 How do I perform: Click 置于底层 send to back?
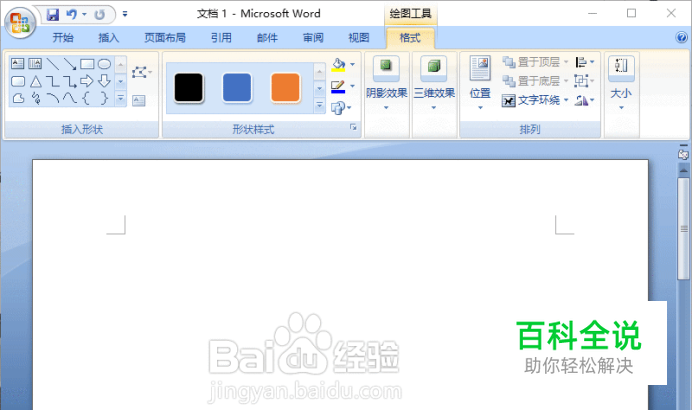(535, 81)
